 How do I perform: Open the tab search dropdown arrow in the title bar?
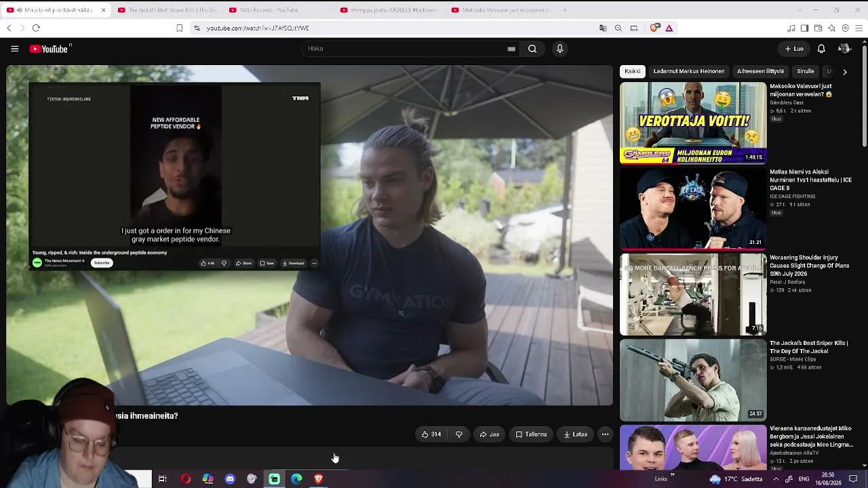point(800,10)
